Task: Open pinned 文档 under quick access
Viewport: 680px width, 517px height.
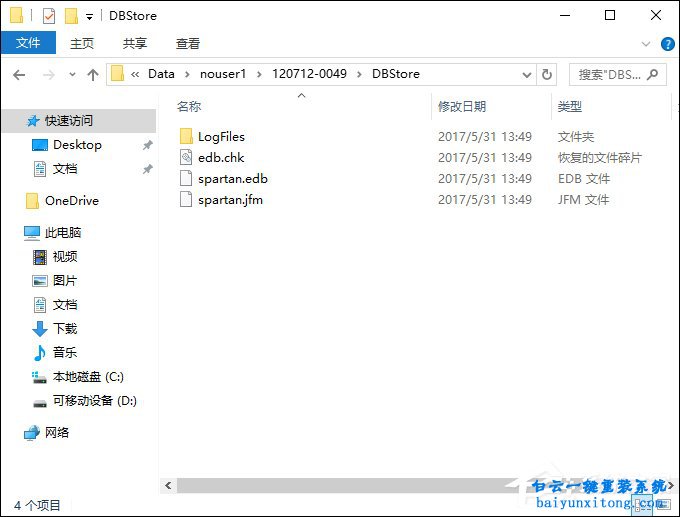Action: pos(65,169)
